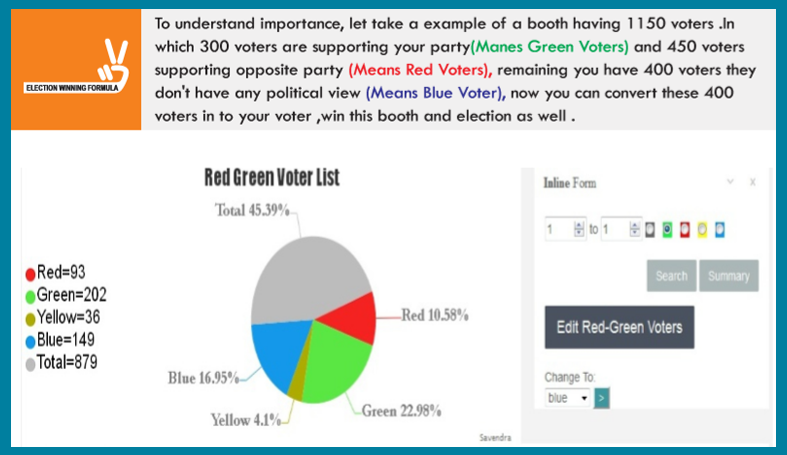
Task: Select the red voter color radio button
Action: pos(685,229)
